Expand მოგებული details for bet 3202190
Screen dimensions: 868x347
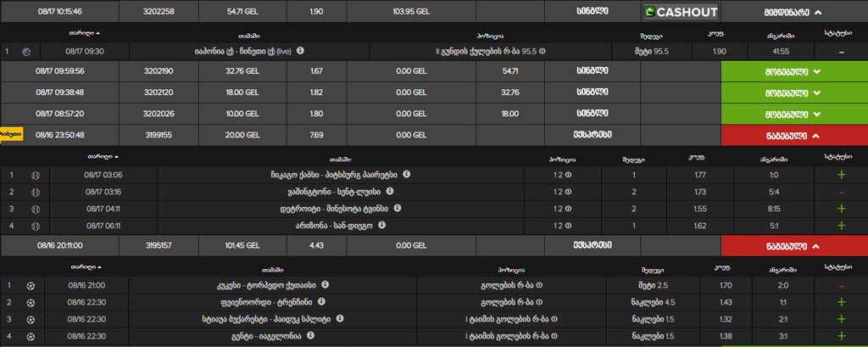pyautogui.click(x=794, y=71)
